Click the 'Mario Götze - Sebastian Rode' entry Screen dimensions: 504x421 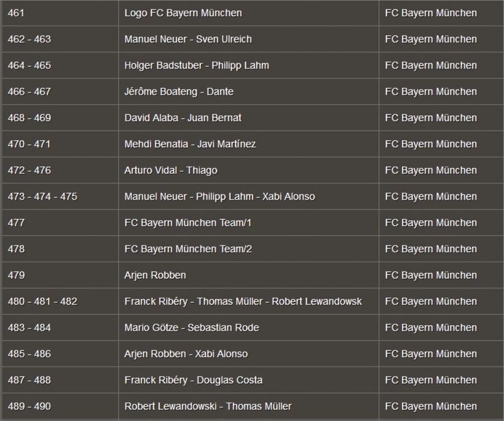[x=192, y=328]
